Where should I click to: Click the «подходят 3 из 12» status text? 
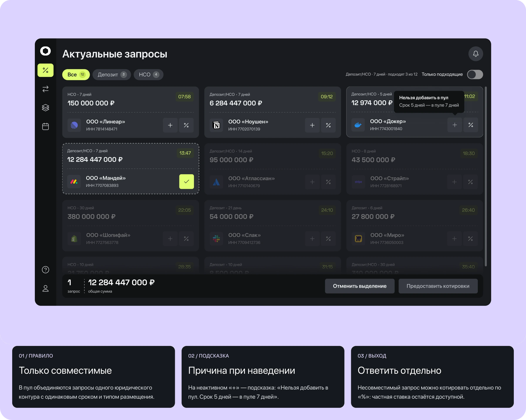(x=403, y=74)
